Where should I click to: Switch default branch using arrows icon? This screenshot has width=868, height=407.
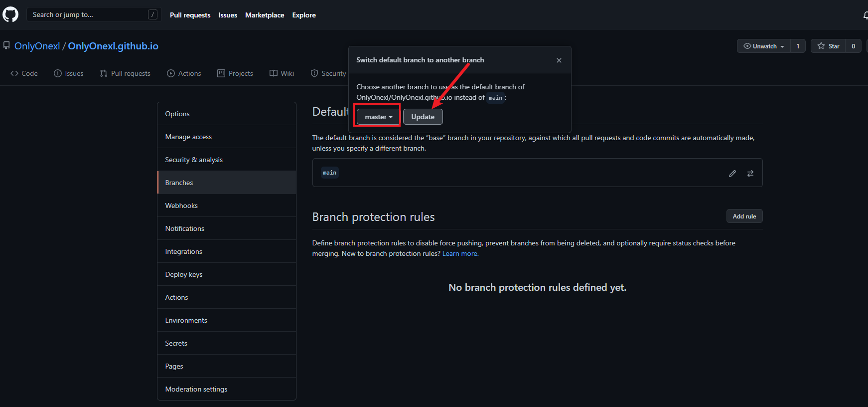[x=750, y=174]
